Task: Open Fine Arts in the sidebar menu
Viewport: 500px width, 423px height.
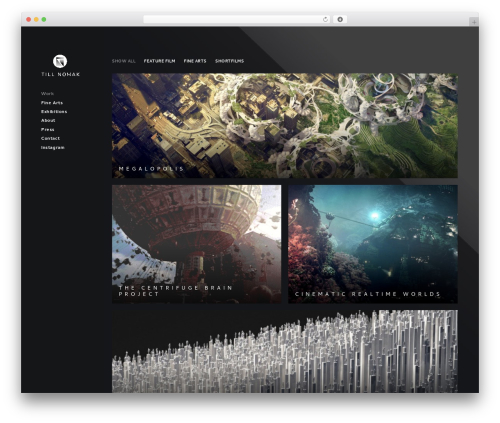Action: (x=52, y=103)
